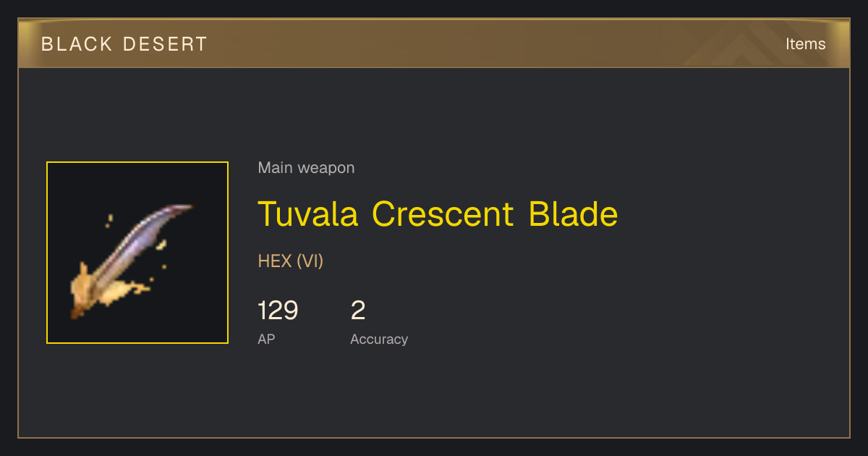
Task: Click the Tuvala Crescent Blade weapon icon
Action: pos(137,253)
